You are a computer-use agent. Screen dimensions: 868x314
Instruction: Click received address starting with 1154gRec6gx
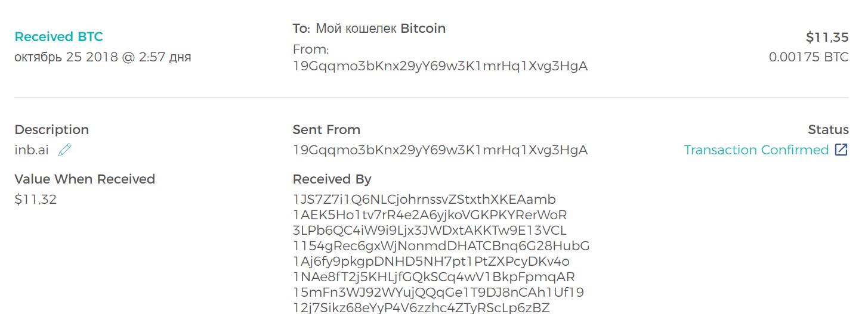441,245
